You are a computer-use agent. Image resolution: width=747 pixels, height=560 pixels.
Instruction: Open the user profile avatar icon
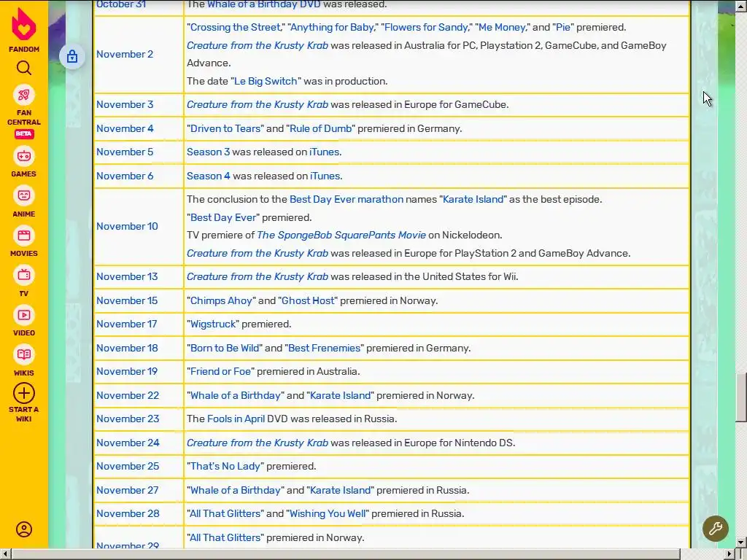click(24, 529)
